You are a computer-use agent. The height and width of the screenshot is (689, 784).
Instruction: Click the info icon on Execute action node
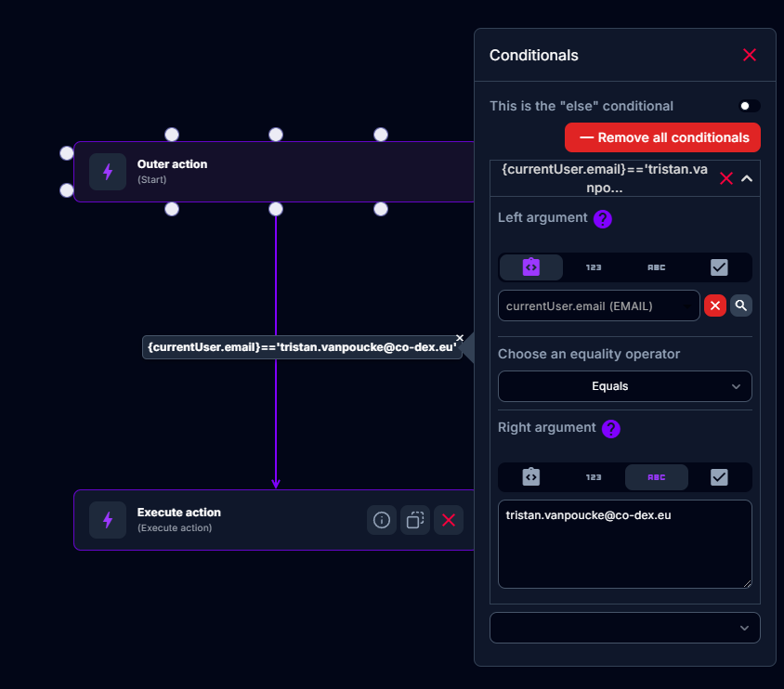point(381,520)
